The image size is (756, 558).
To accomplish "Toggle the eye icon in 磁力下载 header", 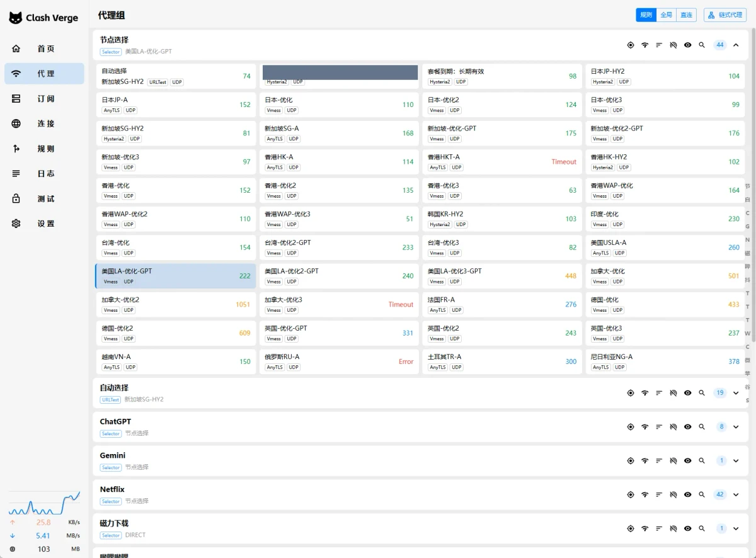I will tap(687, 529).
